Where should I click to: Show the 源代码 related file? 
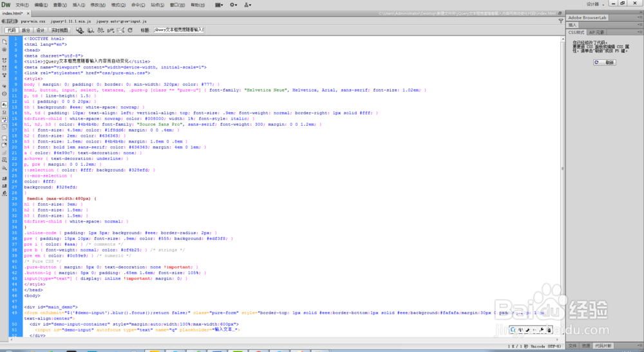[10, 21]
